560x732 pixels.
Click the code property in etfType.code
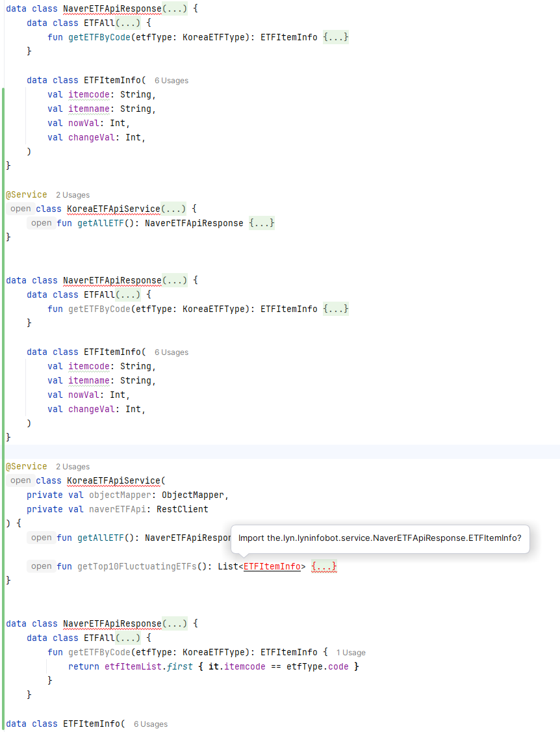[338, 667]
